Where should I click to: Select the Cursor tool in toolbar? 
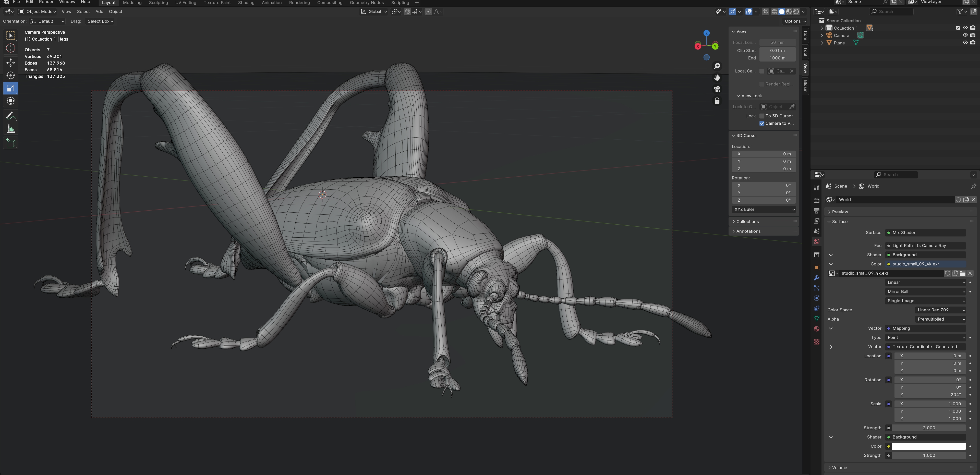pos(11,48)
